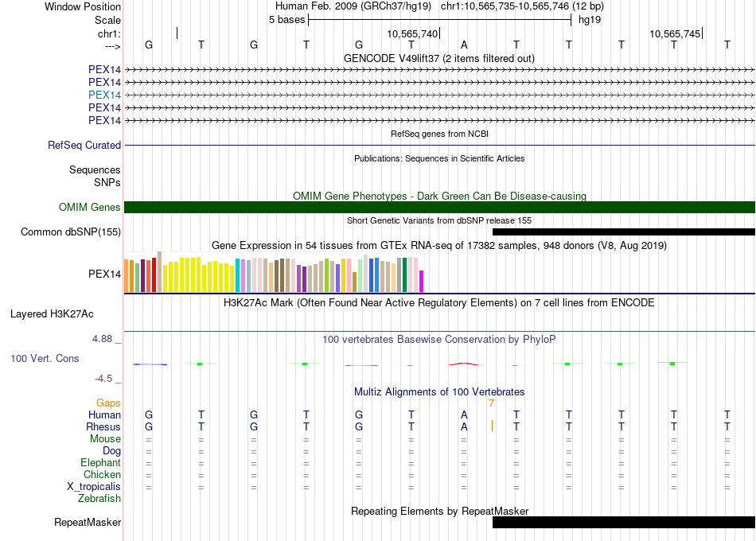The width and height of the screenshot is (756, 541).
Task: Click the orange Gaps row label
Action: (108, 403)
